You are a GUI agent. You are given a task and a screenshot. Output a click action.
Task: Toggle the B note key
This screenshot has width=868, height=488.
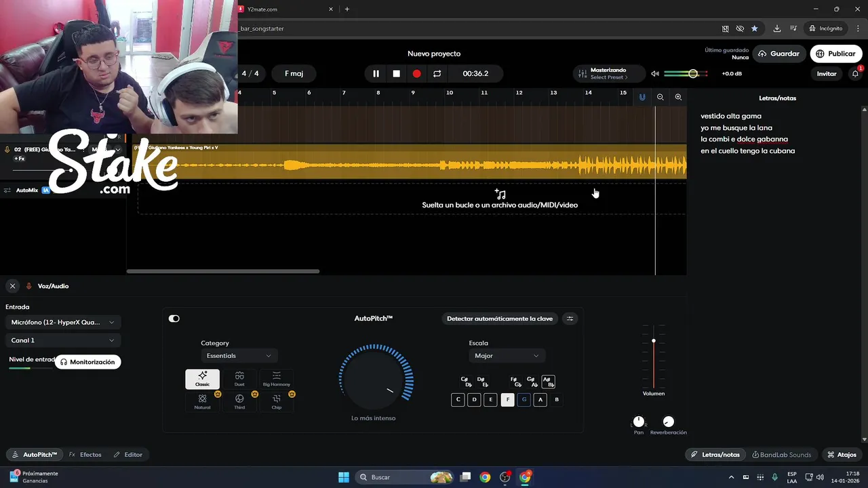tap(557, 400)
